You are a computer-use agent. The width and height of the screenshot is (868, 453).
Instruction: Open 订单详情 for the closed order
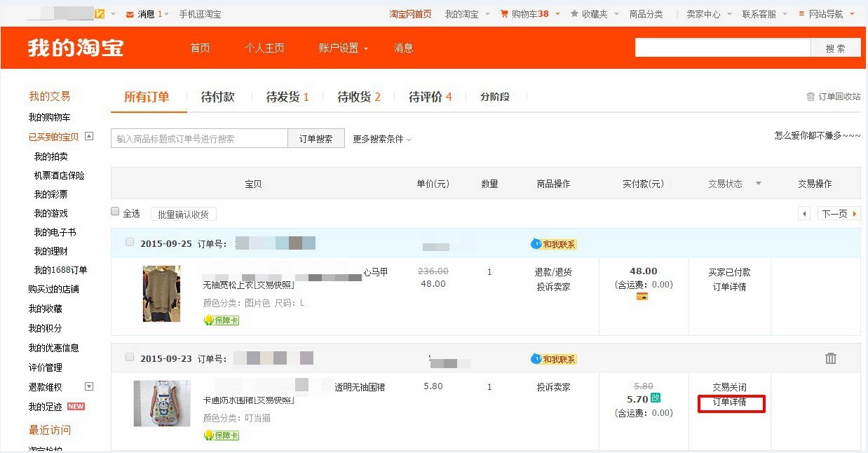pyautogui.click(x=731, y=404)
